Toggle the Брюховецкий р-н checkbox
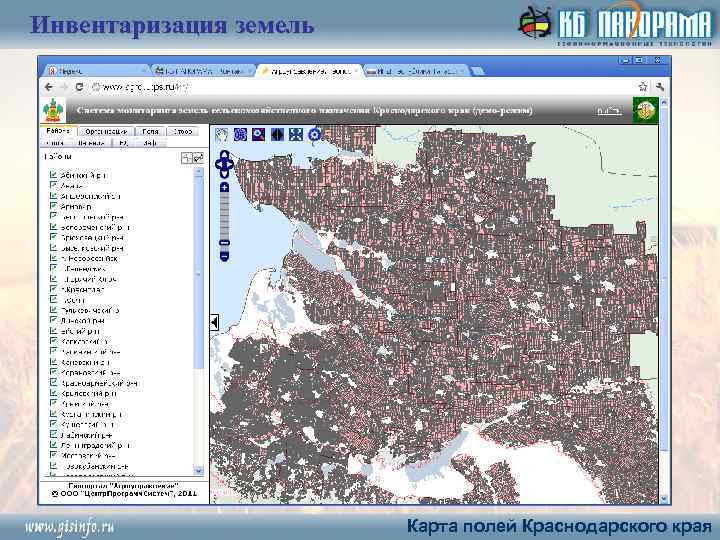The image size is (720, 540). click(x=53, y=237)
